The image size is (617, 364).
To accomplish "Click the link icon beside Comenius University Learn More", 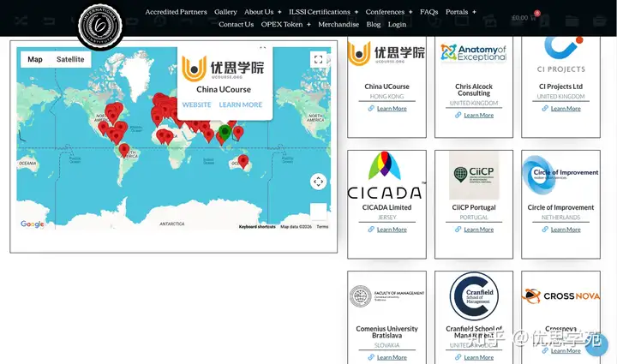I will point(371,357).
